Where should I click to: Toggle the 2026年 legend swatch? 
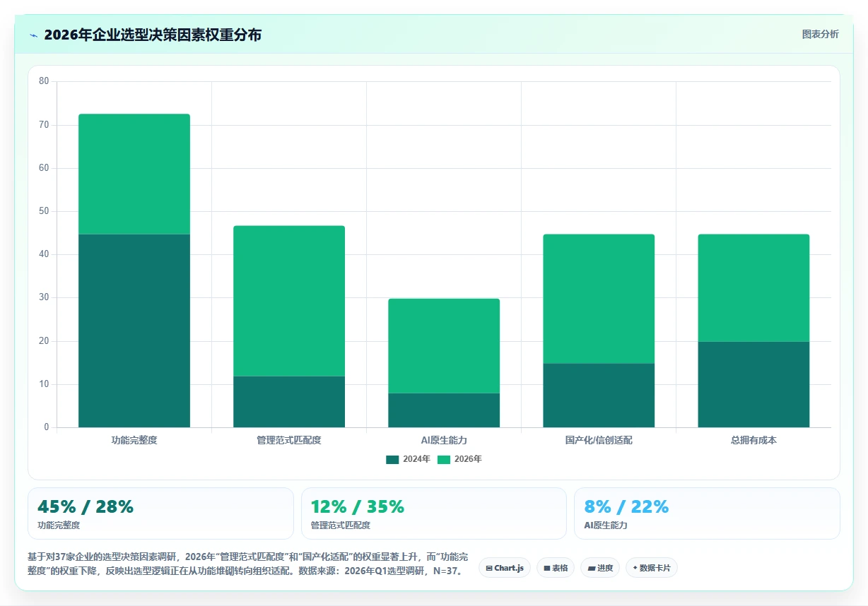(x=444, y=459)
